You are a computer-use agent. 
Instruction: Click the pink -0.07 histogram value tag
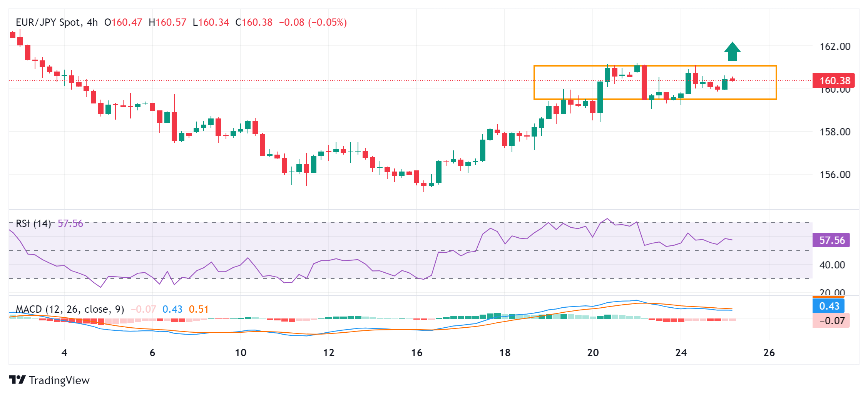pos(831,321)
